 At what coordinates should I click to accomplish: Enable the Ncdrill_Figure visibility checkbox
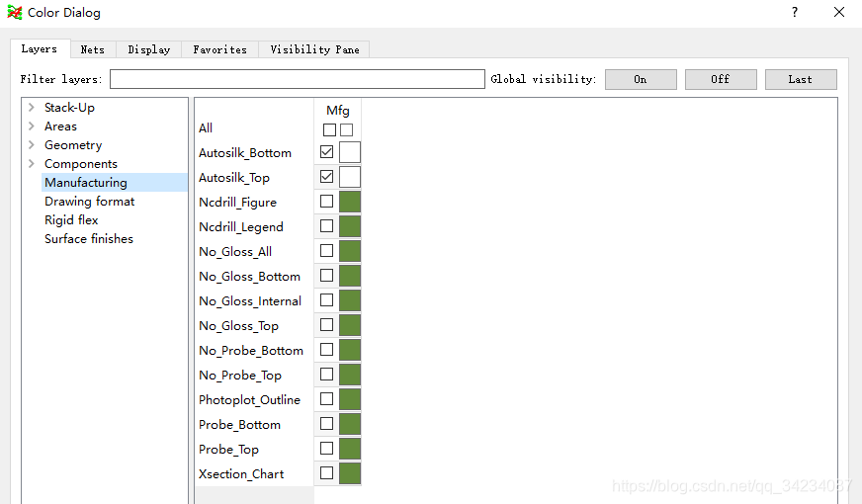pyautogui.click(x=327, y=202)
